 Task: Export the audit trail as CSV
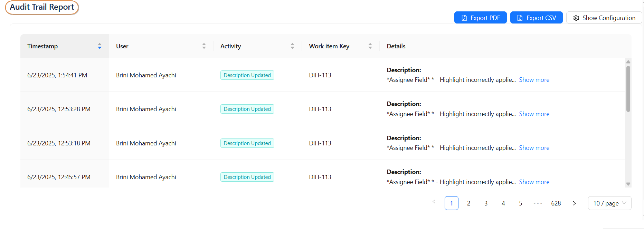coord(536,18)
